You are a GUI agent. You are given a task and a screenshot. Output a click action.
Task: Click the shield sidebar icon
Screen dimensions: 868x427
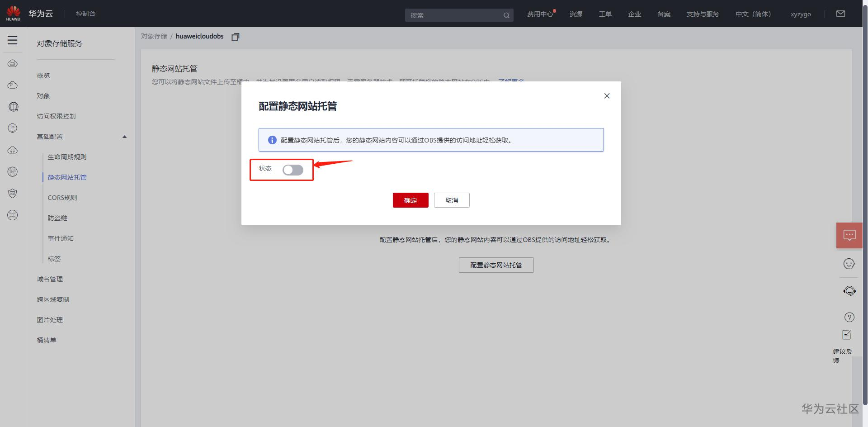(x=13, y=194)
